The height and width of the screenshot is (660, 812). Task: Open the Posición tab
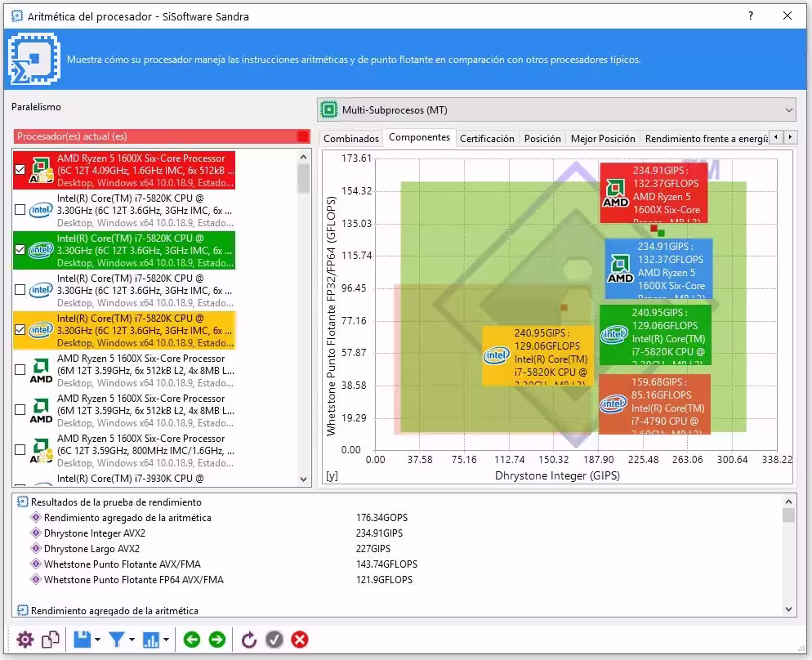coord(542,138)
